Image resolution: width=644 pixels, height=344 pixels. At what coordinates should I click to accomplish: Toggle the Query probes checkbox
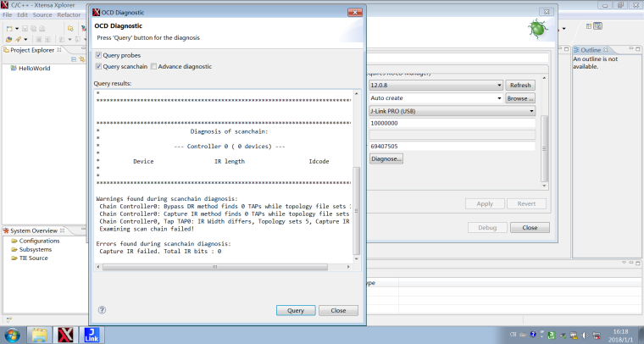pos(98,55)
